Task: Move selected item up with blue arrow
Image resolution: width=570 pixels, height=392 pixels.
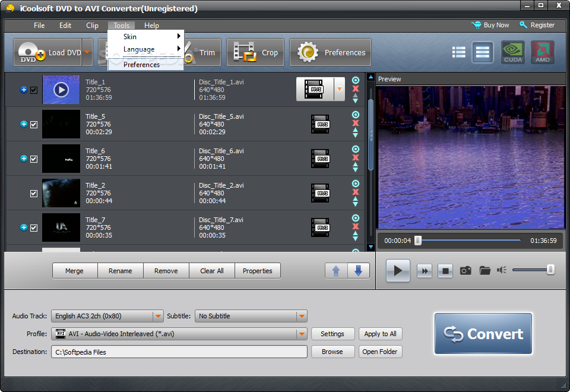Action: [336, 271]
